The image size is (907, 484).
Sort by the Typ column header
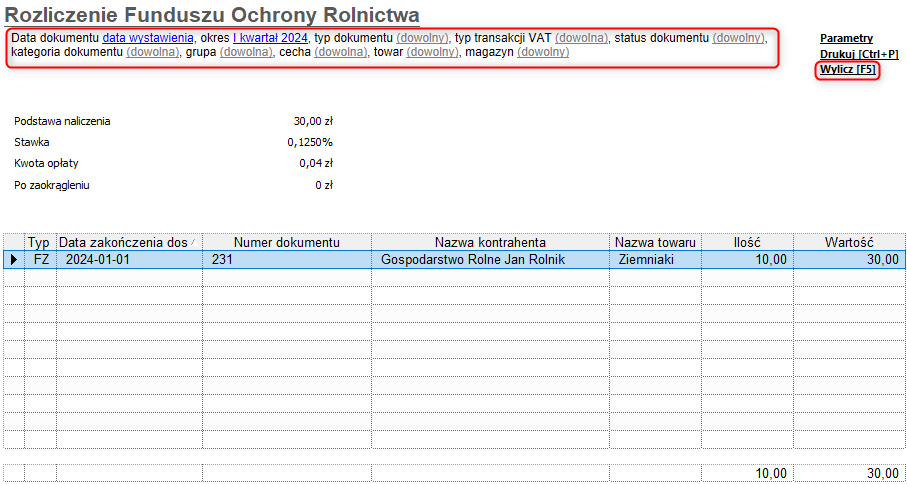click(x=39, y=242)
